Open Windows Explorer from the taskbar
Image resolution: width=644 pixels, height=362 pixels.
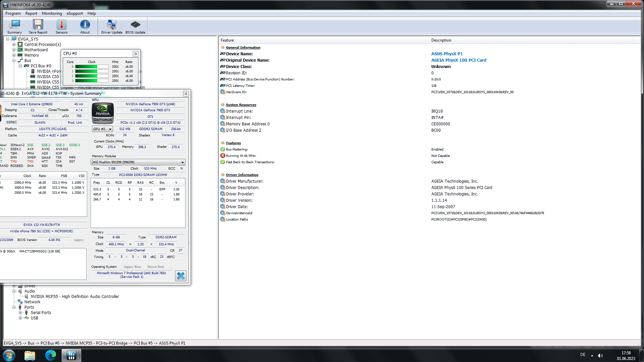pos(30,355)
